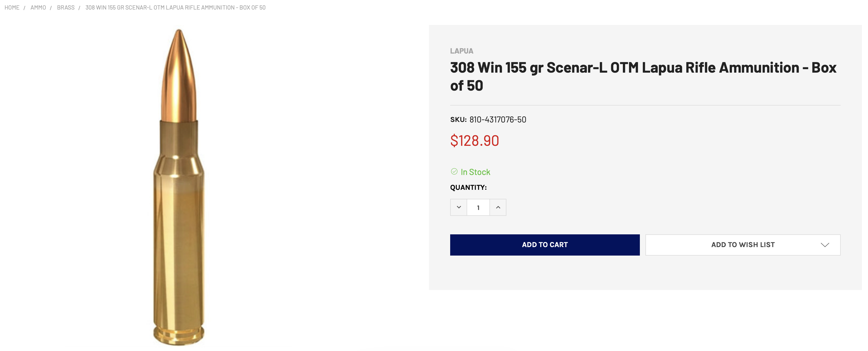Click the SKU: label
This screenshot has width=868, height=351.
coord(458,120)
